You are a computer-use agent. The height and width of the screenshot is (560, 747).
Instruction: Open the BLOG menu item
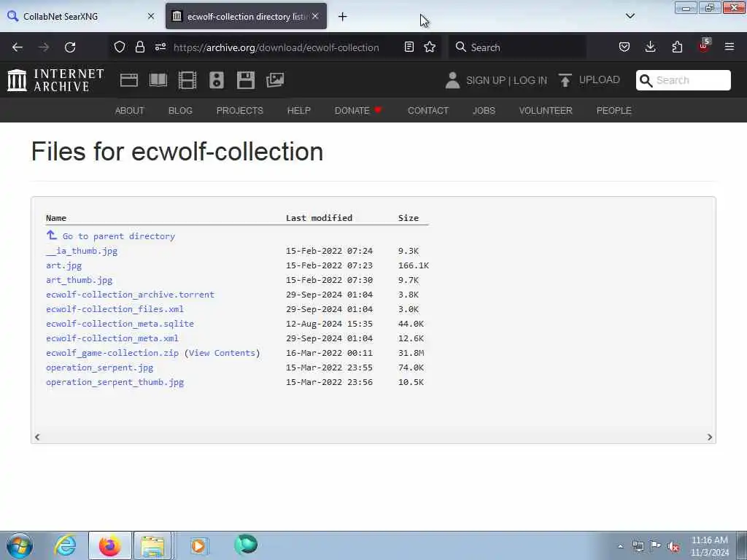pyautogui.click(x=181, y=111)
